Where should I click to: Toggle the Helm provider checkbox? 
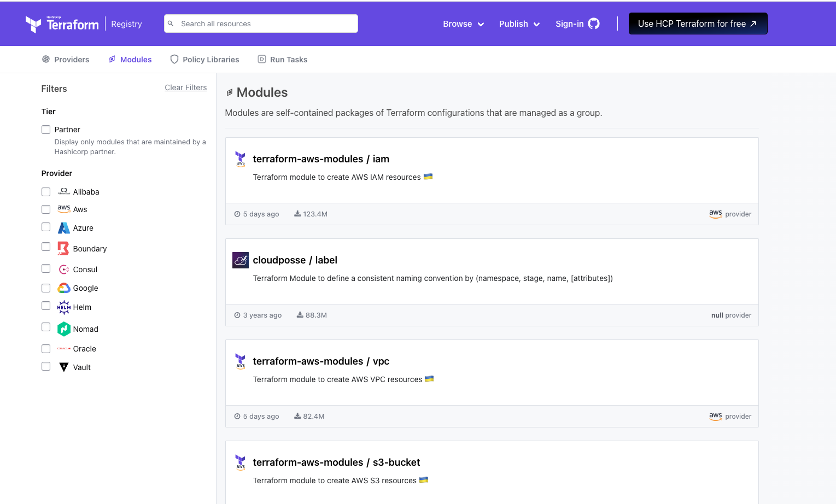[46, 306]
